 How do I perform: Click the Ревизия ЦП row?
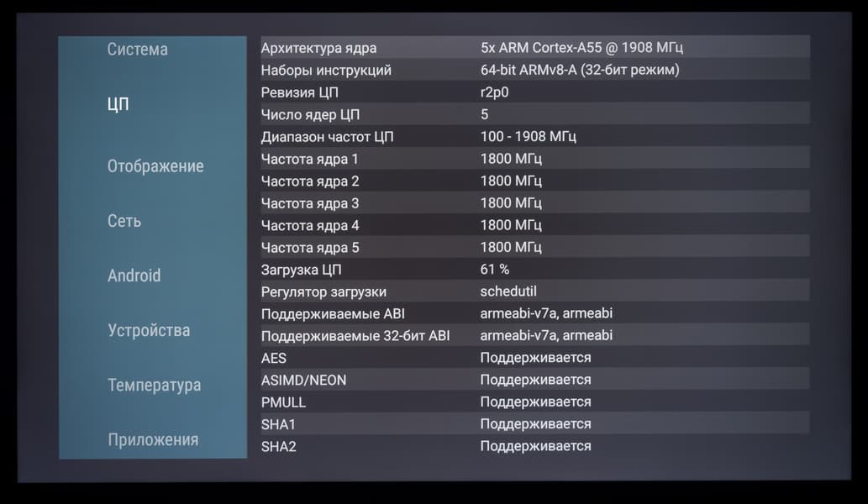tap(535, 92)
